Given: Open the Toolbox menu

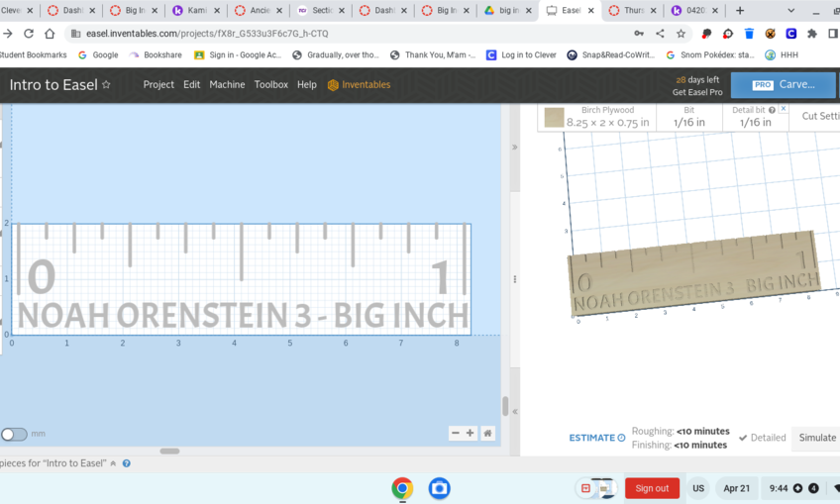Looking at the screenshot, I should 271,84.
